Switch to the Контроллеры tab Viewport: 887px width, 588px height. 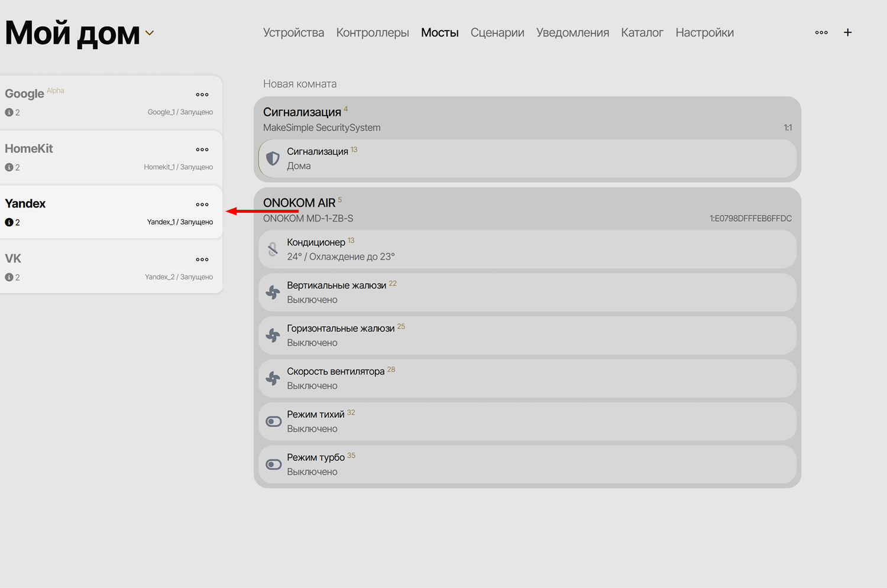373,33
